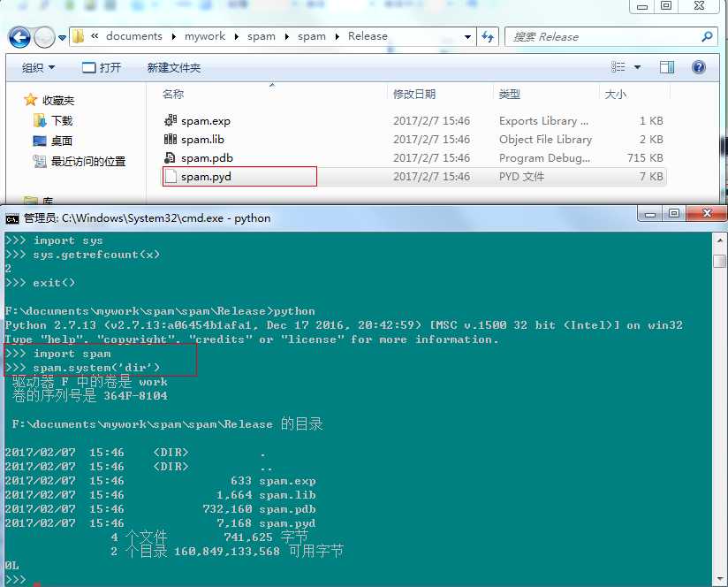Open view options dropdown arrow

[638, 68]
